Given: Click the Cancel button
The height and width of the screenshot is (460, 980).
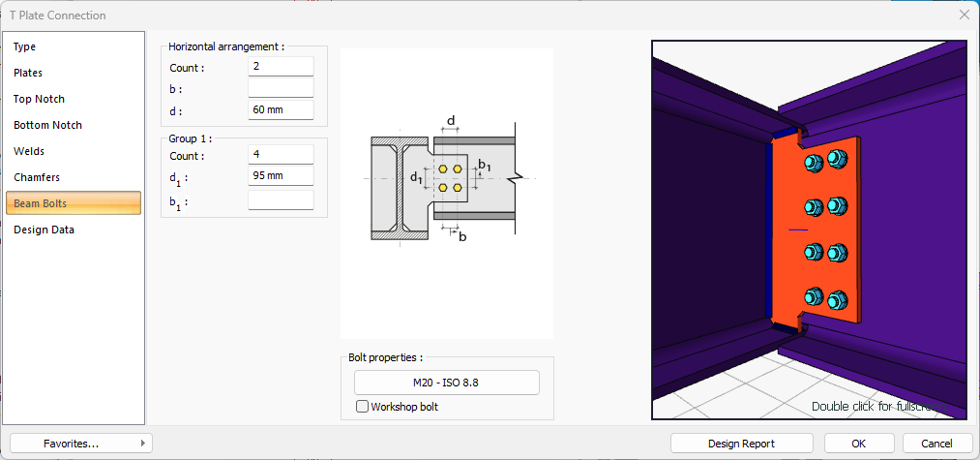Looking at the screenshot, I should coord(936,444).
